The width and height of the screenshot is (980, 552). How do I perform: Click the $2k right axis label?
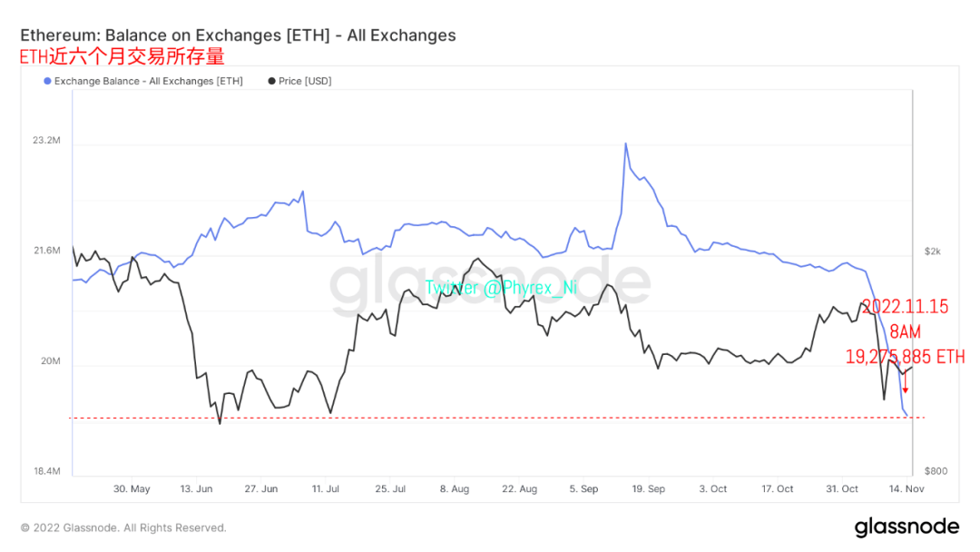[x=933, y=251]
